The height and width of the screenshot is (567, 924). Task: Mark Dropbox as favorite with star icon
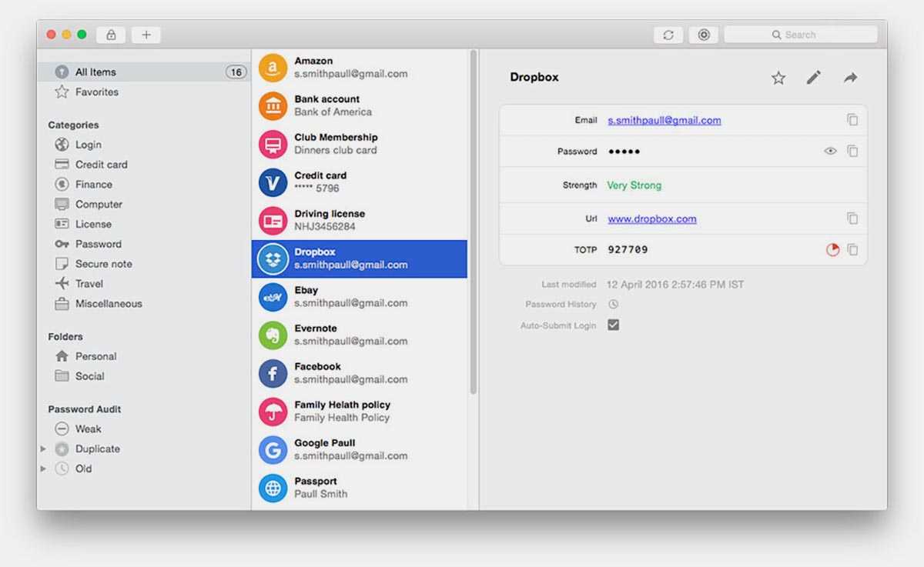(x=778, y=78)
